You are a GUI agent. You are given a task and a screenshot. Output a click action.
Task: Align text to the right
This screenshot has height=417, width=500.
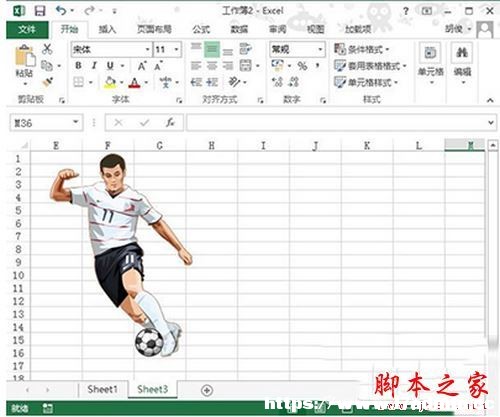[228, 66]
